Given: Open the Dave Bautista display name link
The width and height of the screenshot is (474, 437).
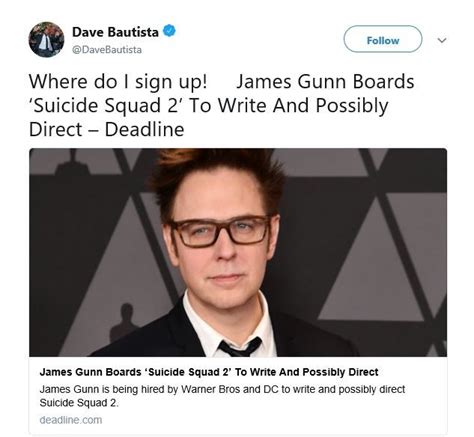Looking at the screenshot, I should tap(115, 32).
